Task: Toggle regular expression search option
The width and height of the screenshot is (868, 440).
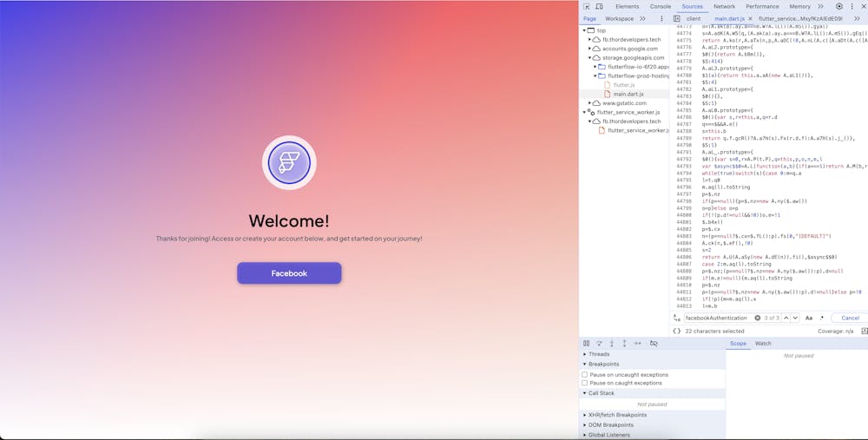Action: tap(822, 319)
